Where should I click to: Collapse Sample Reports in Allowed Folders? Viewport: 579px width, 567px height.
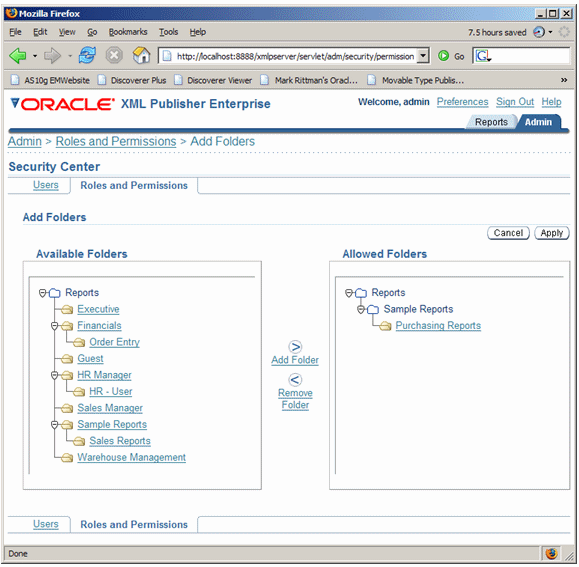click(x=361, y=309)
